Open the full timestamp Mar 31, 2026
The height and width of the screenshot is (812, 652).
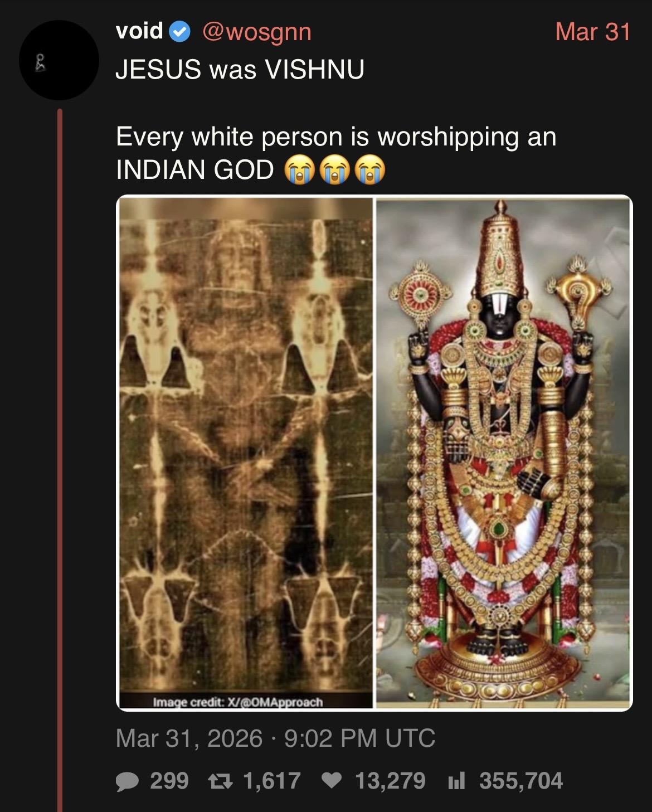point(189,738)
